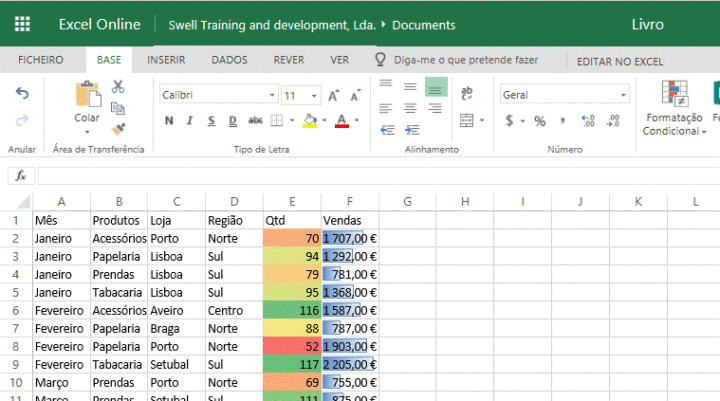
Task: Switch to the INSERIR tab
Action: tap(166, 60)
